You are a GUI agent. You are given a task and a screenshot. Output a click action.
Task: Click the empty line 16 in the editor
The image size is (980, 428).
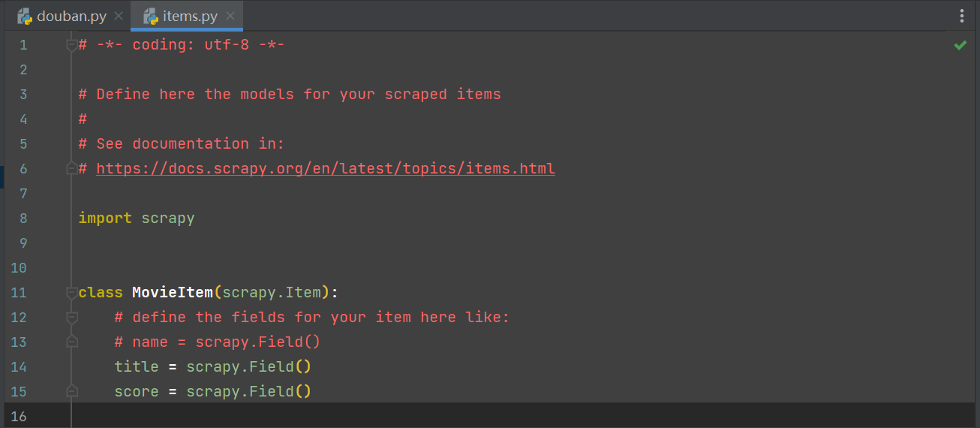click(450, 416)
